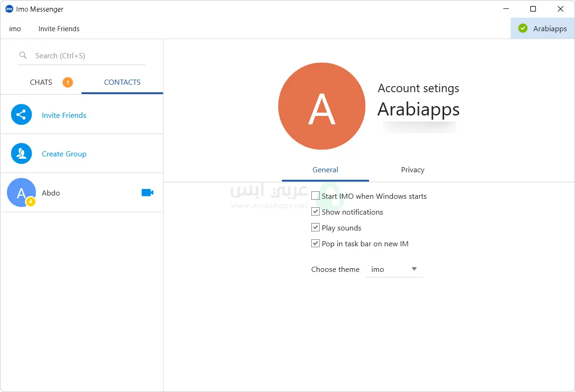Click the Invite Friends share icon
Image resolution: width=575 pixels, height=392 pixels.
click(x=21, y=115)
